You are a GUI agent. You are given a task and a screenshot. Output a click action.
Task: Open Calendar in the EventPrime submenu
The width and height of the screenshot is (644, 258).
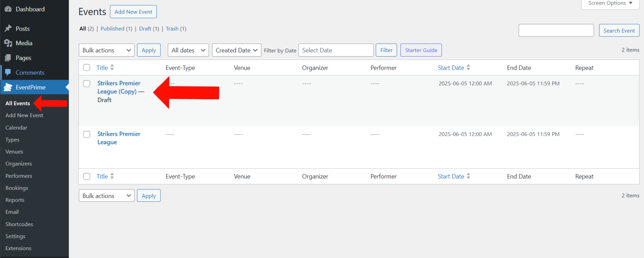point(16,128)
